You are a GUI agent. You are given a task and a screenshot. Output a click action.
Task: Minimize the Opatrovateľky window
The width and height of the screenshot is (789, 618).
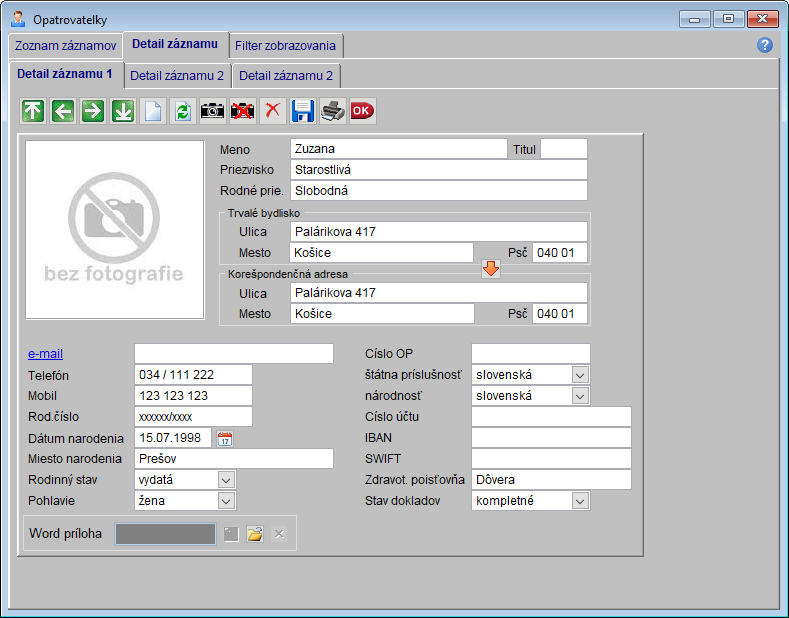(x=694, y=20)
